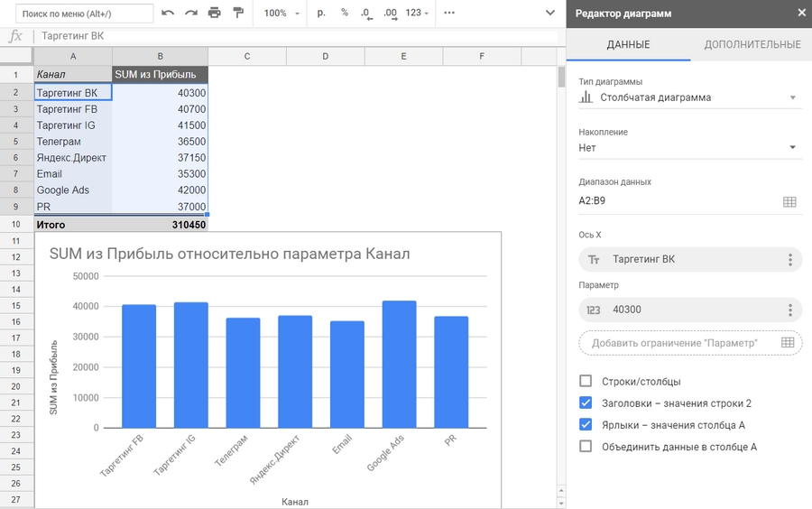Image resolution: width=812 pixels, height=509 pixels.
Task: Click the Redo arrow icon
Action: coord(190,14)
